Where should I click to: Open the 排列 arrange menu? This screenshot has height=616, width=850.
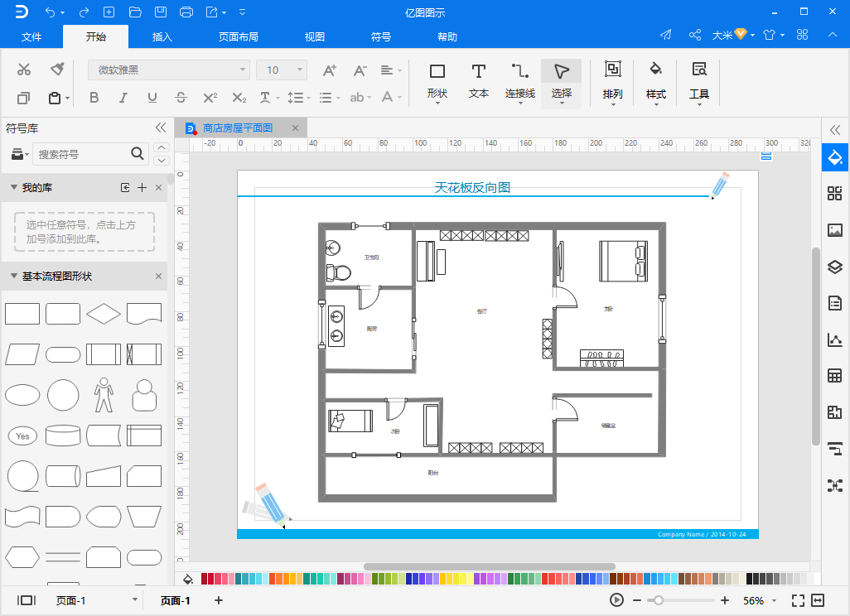612,82
